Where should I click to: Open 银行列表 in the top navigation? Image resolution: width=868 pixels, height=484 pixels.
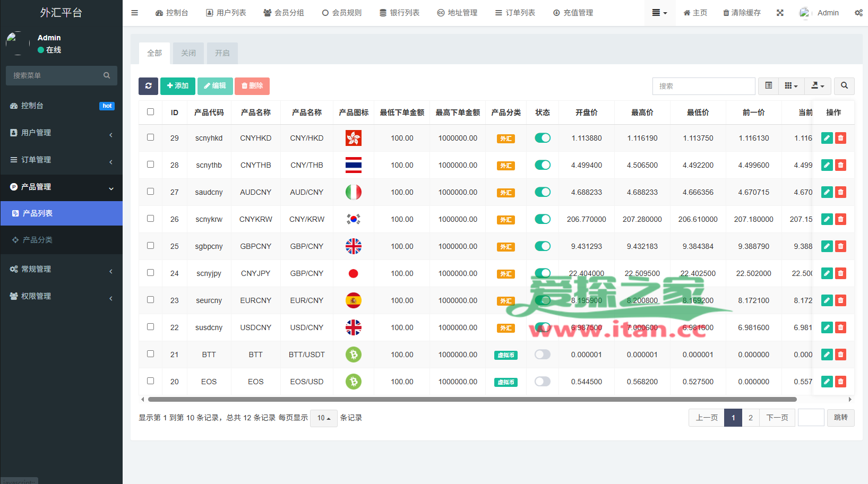(x=399, y=13)
